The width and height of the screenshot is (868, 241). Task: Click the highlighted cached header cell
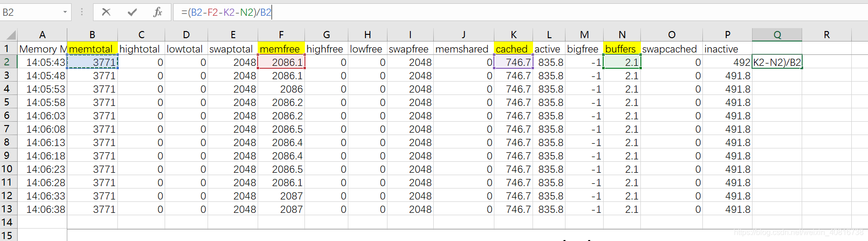click(513, 49)
